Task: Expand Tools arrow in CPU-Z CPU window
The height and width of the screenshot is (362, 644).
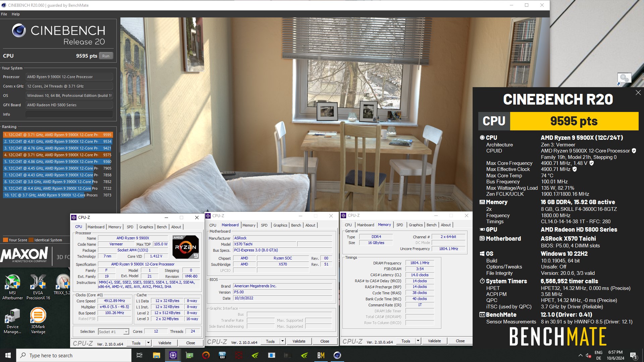Action: click(x=148, y=343)
